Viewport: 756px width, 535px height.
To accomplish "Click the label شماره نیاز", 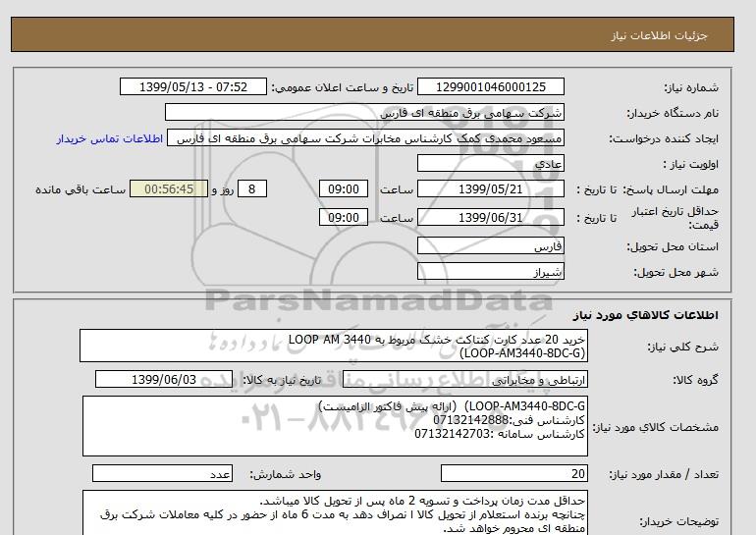I will (x=691, y=87).
